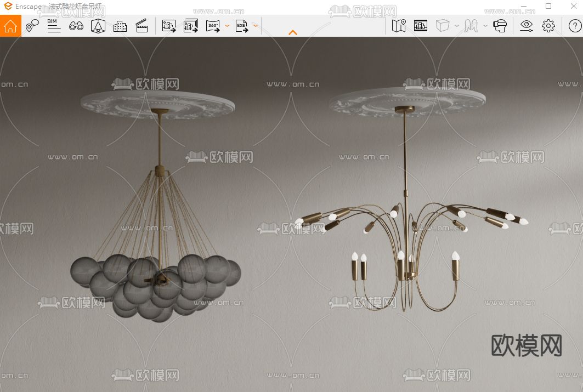Expand the panorama export dropdown arrow
Image resolution: width=583 pixels, height=392 pixels.
[227, 26]
